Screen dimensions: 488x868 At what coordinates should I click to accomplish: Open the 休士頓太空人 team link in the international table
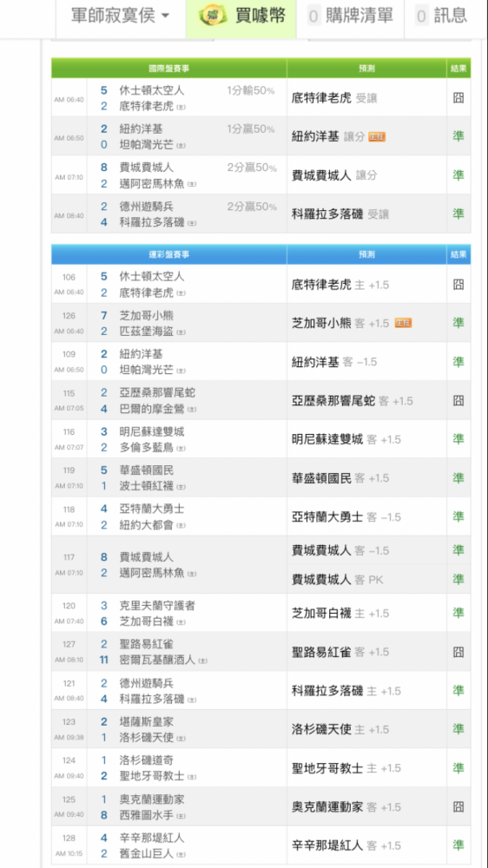coord(152,90)
